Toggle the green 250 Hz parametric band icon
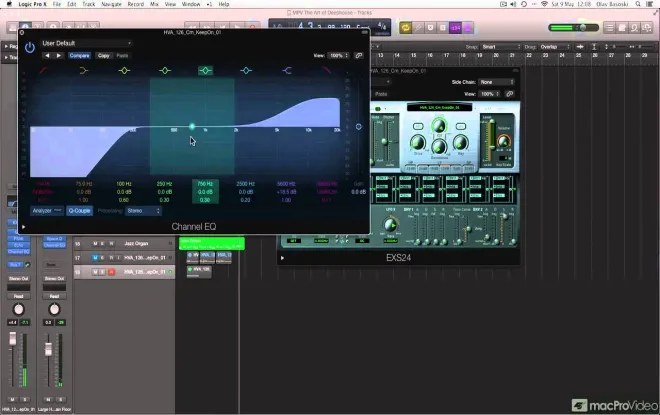Image resolution: width=660 pixels, height=415 pixels. tap(165, 71)
